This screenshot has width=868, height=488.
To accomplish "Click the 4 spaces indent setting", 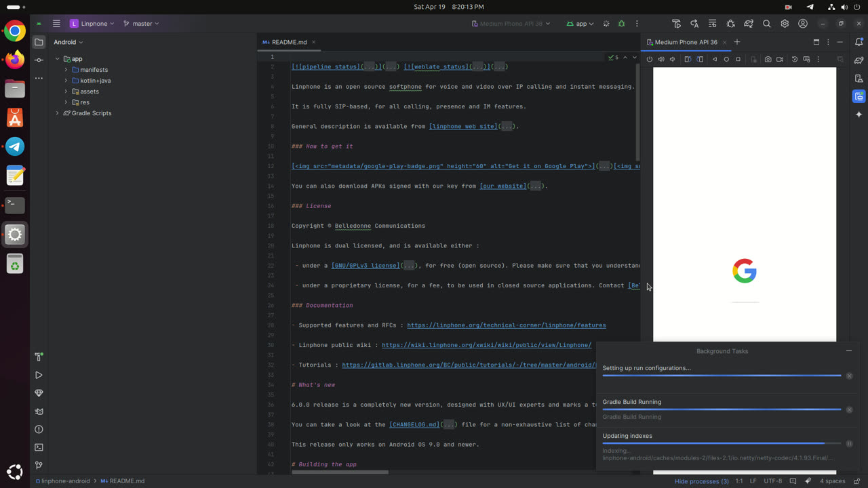I will tap(833, 481).
